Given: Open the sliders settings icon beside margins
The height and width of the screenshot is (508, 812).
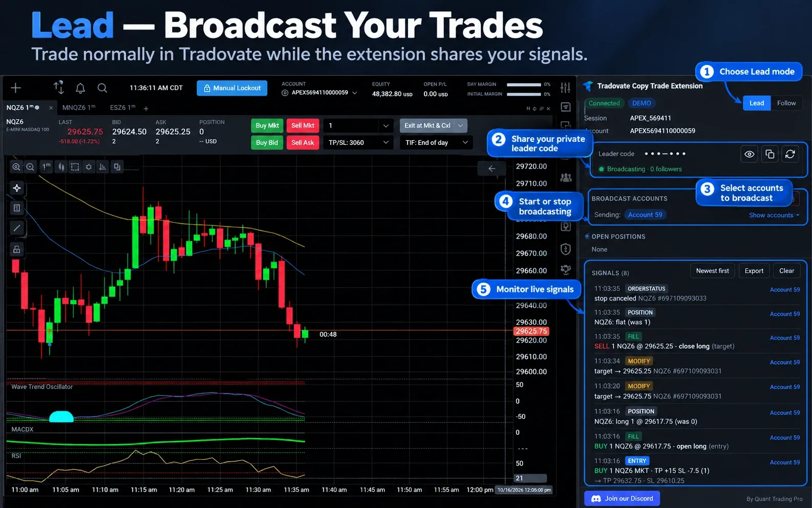Looking at the screenshot, I should point(565,88).
